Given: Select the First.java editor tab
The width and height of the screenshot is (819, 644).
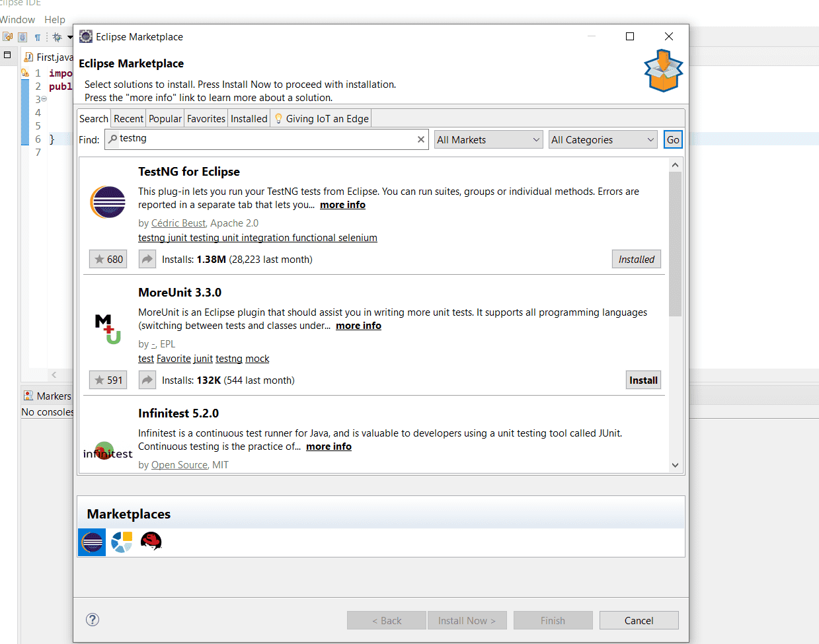Looking at the screenshot, I should (x=48, y=57).
